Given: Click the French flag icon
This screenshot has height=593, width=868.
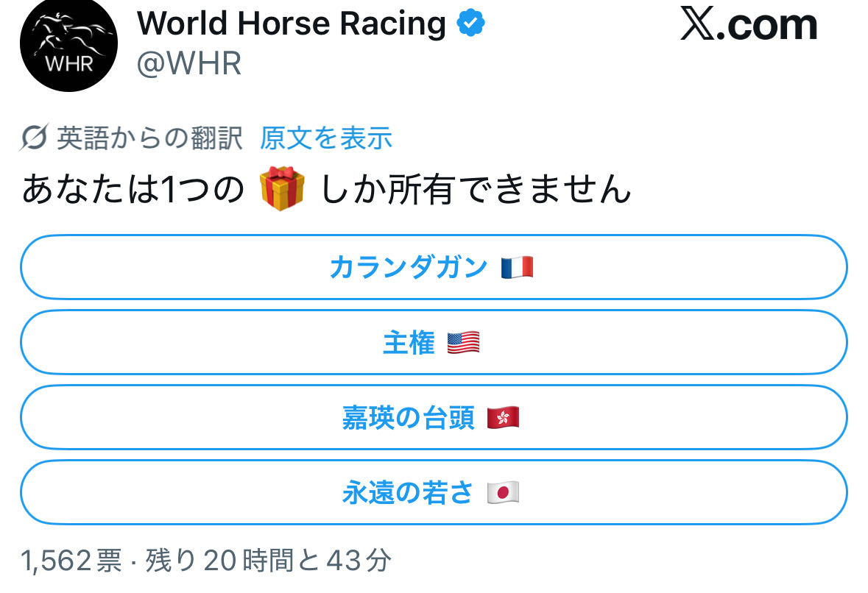Looking at the screenshot, I should point(517,268).
